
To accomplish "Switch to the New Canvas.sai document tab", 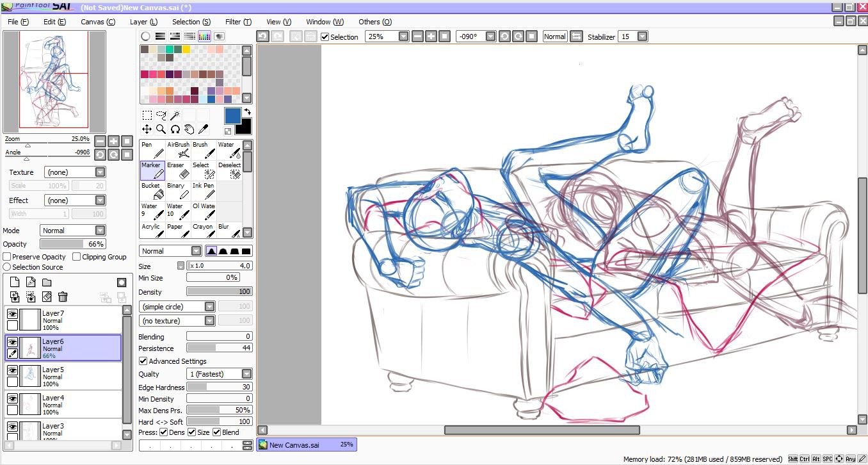I will tap(307, 445).
